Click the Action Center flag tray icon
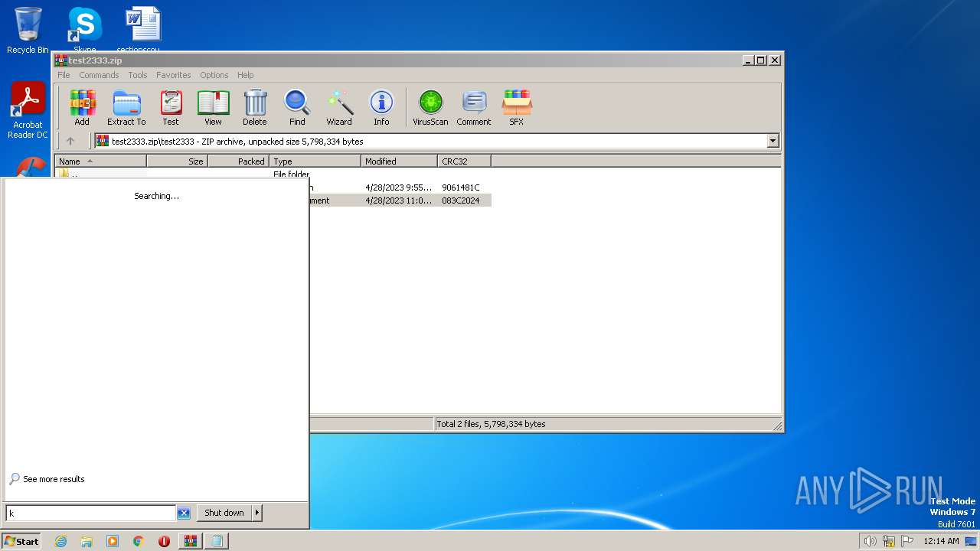 [908, 541]
